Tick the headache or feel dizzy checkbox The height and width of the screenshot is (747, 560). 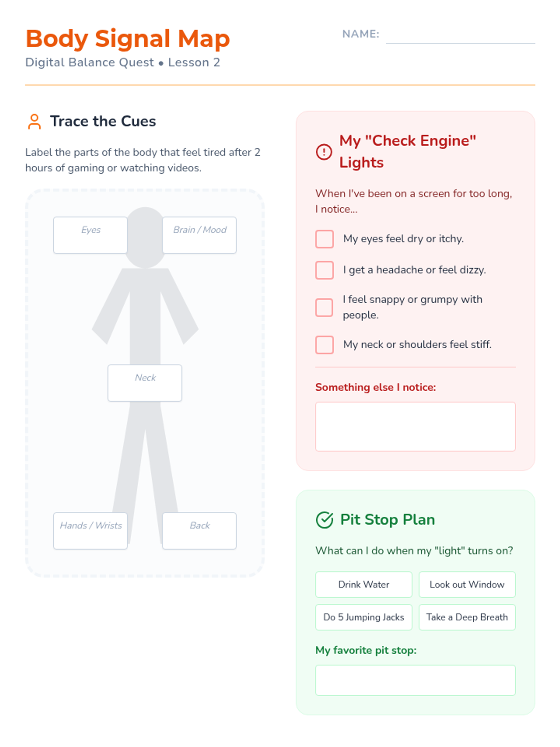(324, 270)
